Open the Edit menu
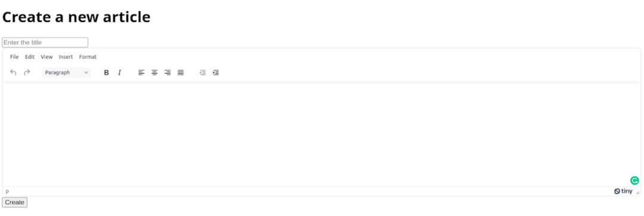 (30, 57)
